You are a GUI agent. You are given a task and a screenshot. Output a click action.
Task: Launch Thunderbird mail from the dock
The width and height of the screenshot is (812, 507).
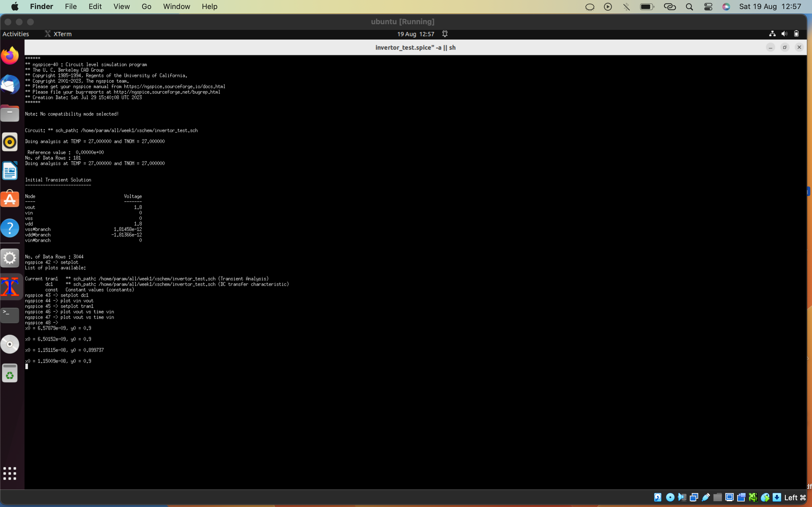click(10, 84)
